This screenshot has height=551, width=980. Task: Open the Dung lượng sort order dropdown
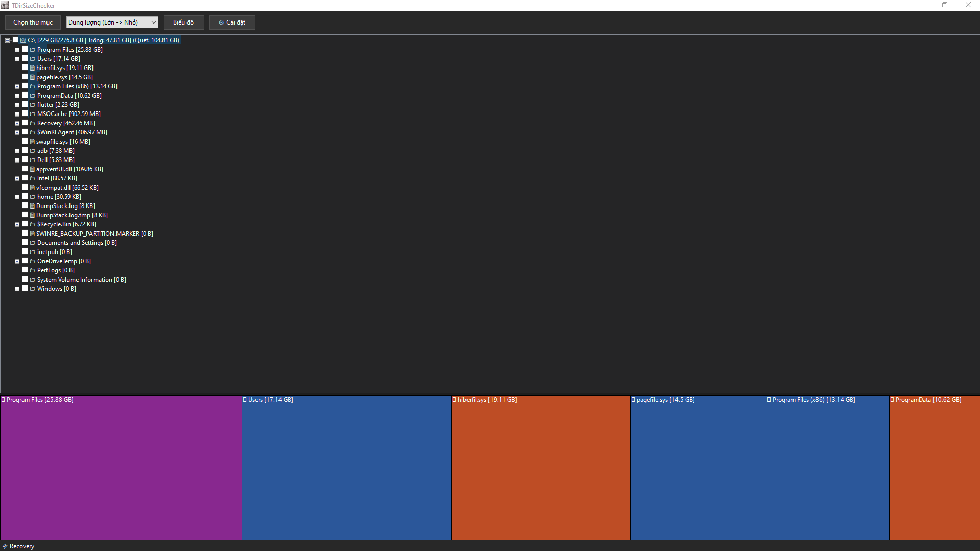click(x=112, y=22)
